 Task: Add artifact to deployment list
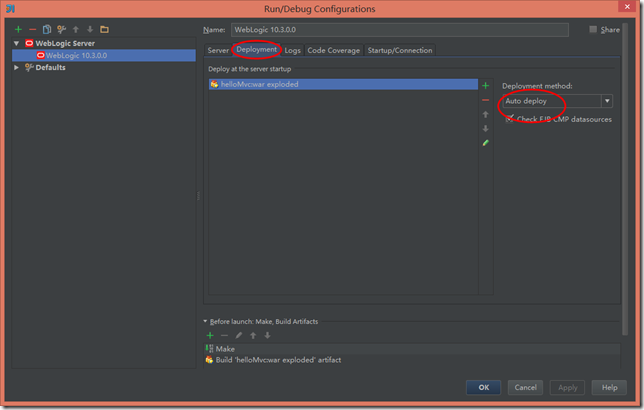click(x=485, y=85)
